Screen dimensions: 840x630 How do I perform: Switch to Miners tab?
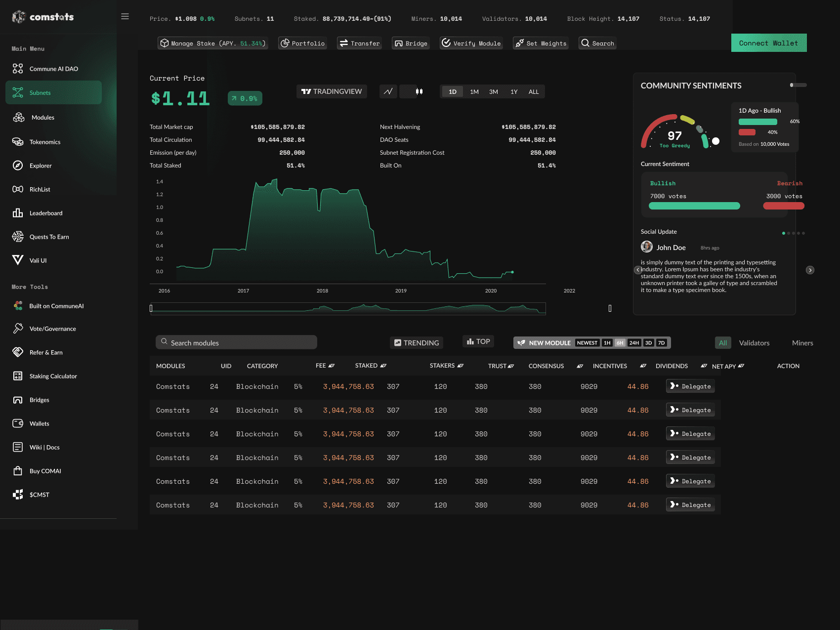pyautogui.click(x=802, y=343)
